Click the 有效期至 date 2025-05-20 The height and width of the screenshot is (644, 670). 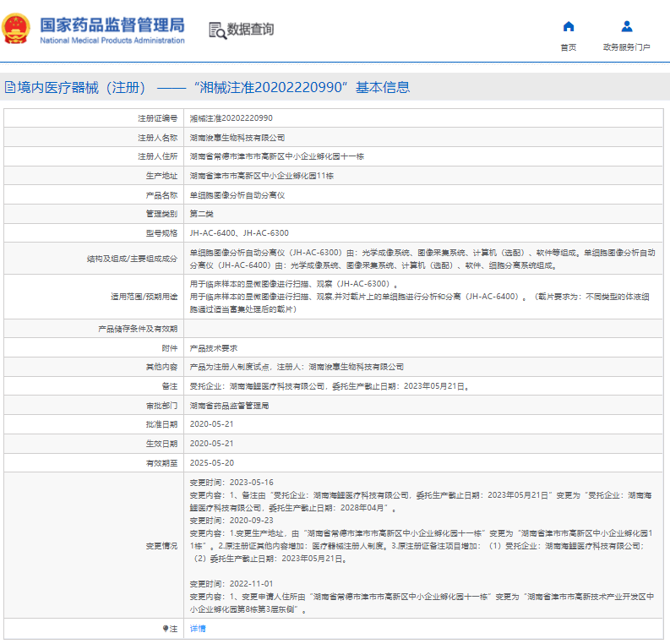click(212, 463)
